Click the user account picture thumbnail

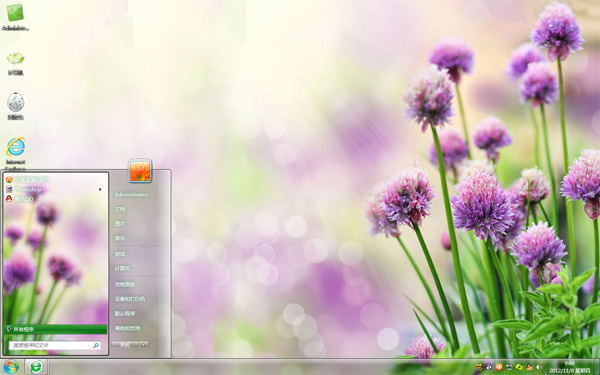pos(140,170)
